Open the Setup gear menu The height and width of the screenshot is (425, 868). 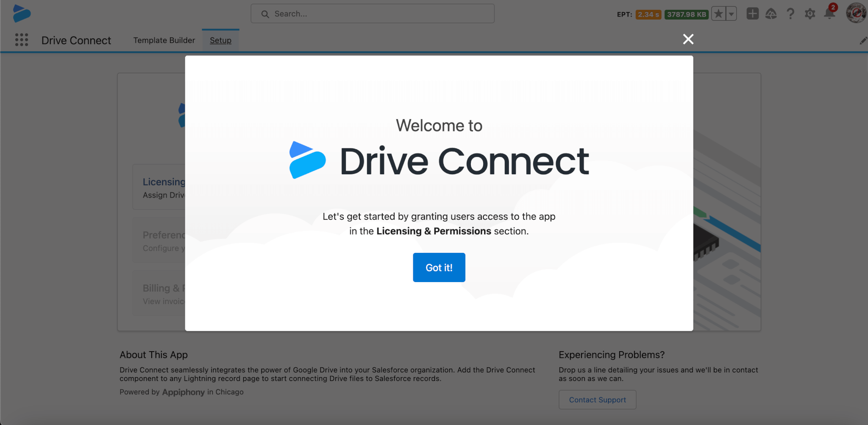(x=810, y=14)
